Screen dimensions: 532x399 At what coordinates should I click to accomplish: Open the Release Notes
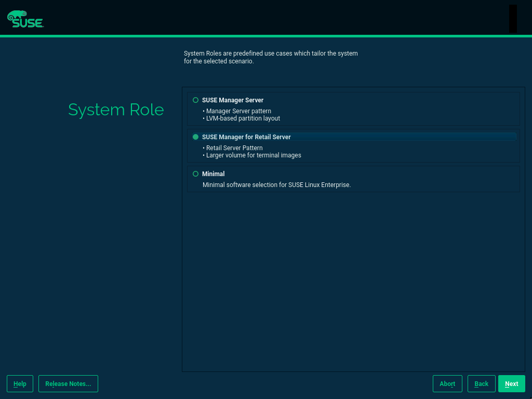click(x=68, y=383)
